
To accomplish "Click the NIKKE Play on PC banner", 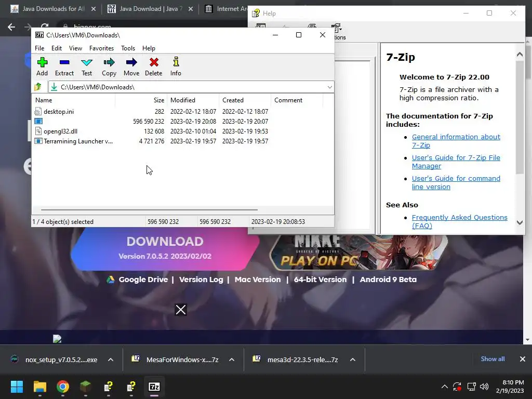I will point(358,253).
